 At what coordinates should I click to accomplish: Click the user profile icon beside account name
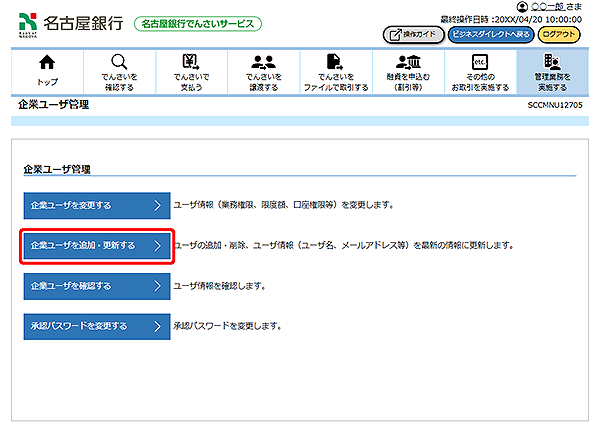click(522, 8)
